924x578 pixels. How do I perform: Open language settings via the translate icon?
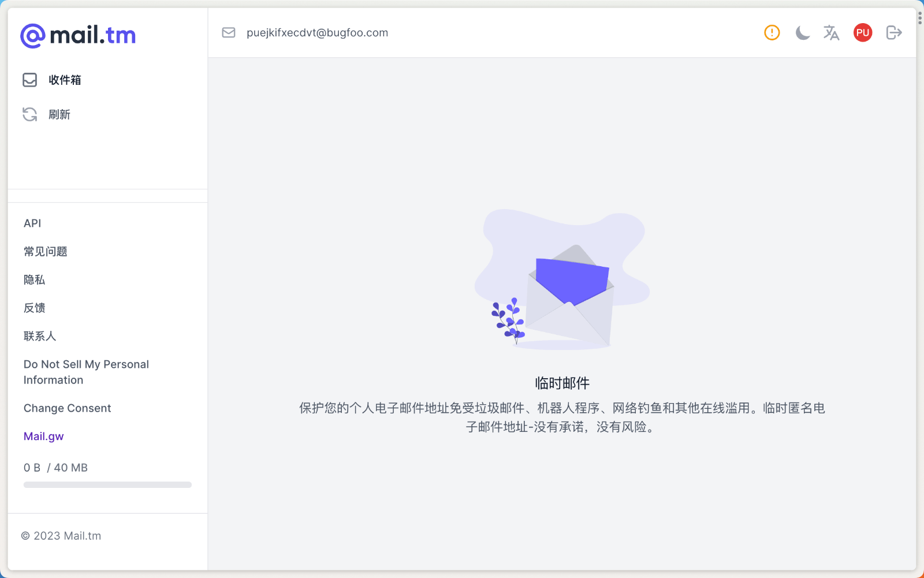tap(832, 32)
